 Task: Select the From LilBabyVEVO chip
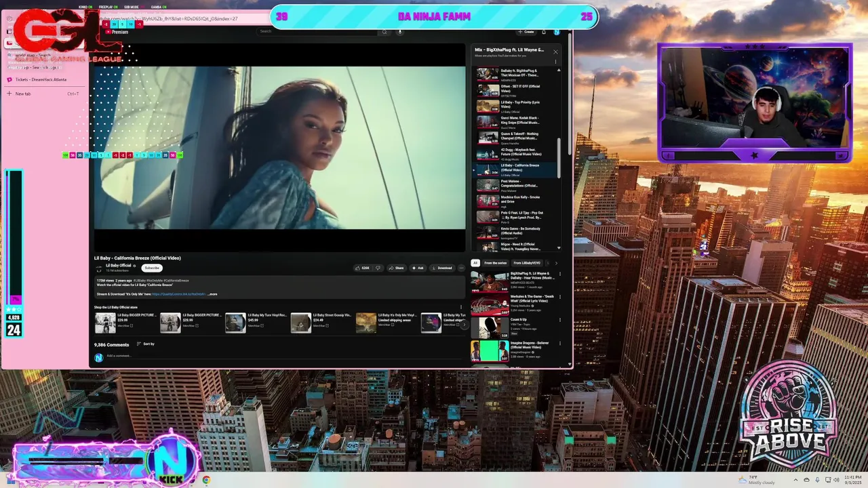[x=527, y=263]
